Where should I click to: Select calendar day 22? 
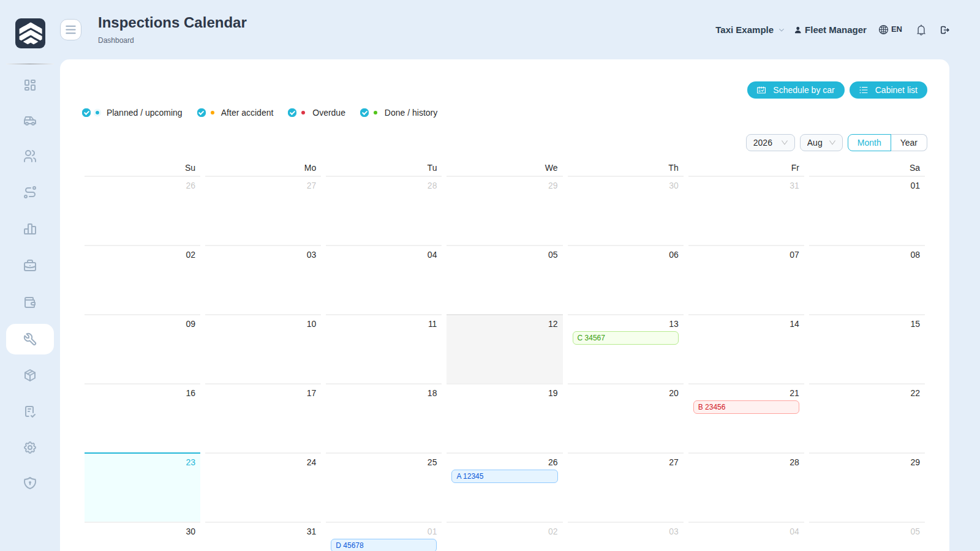[867, 419]
